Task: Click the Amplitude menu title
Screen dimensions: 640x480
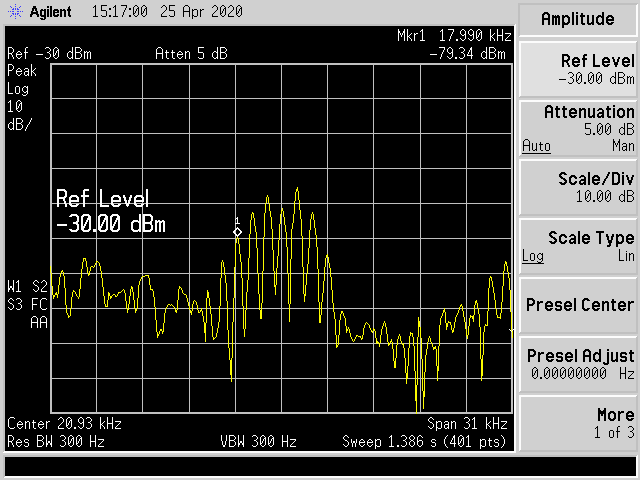Action: [578, 19]
